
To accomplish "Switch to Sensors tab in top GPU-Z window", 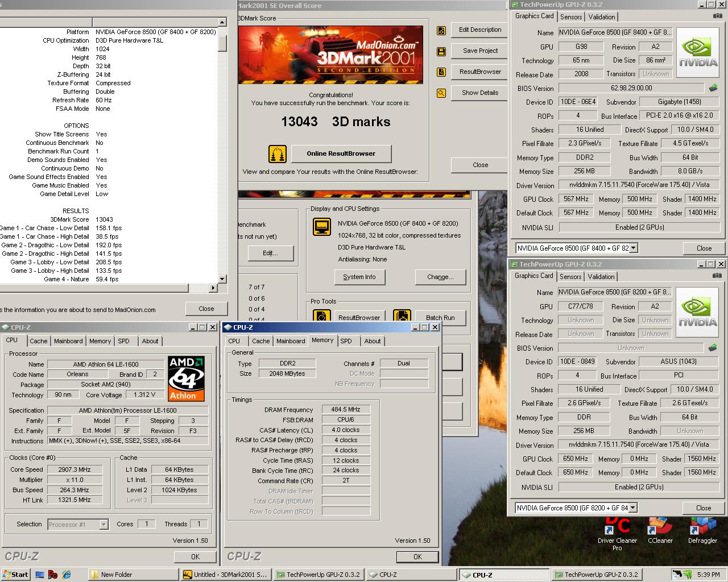I will tap(571, 17).
